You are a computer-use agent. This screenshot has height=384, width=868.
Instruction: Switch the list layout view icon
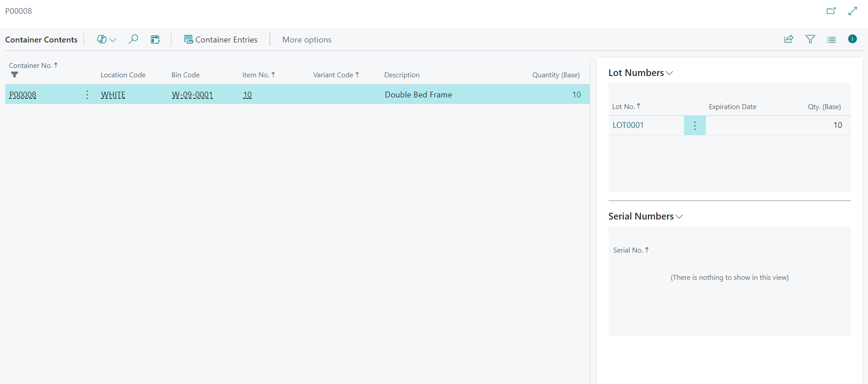point(831,39)
